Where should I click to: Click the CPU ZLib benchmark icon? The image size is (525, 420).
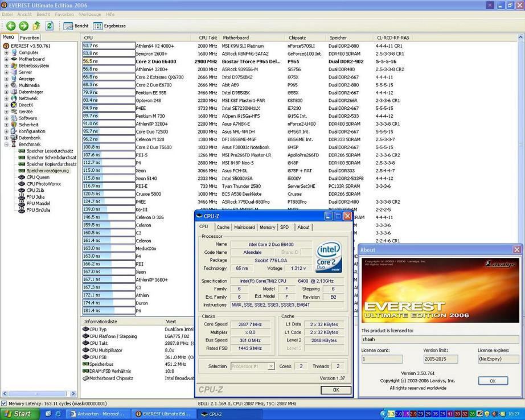[22, 191]
